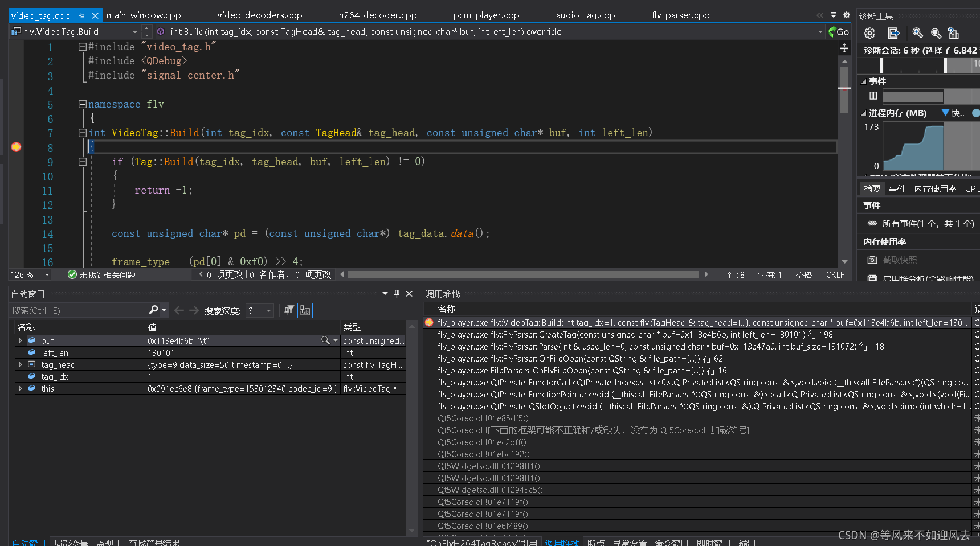Switch to flv_parser.cpp tab
The height and width of the screenshot is (546, 980).
point(681,15)
